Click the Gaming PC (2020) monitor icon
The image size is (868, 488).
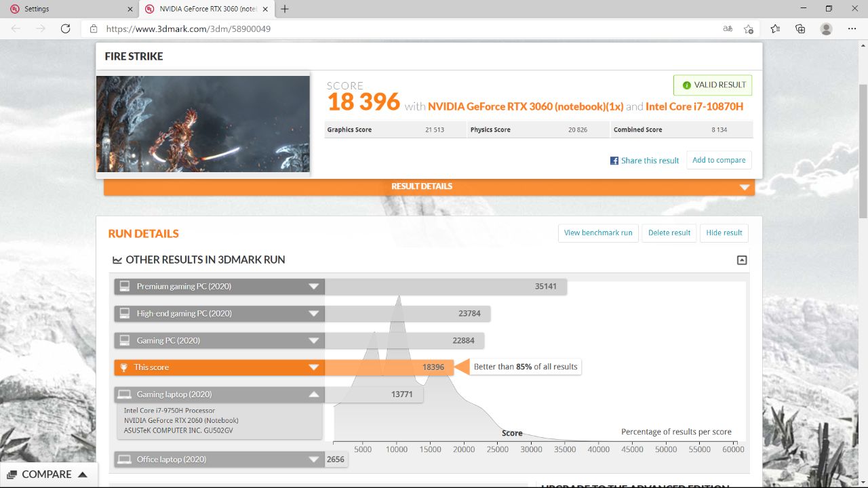[x=124, y=340]
